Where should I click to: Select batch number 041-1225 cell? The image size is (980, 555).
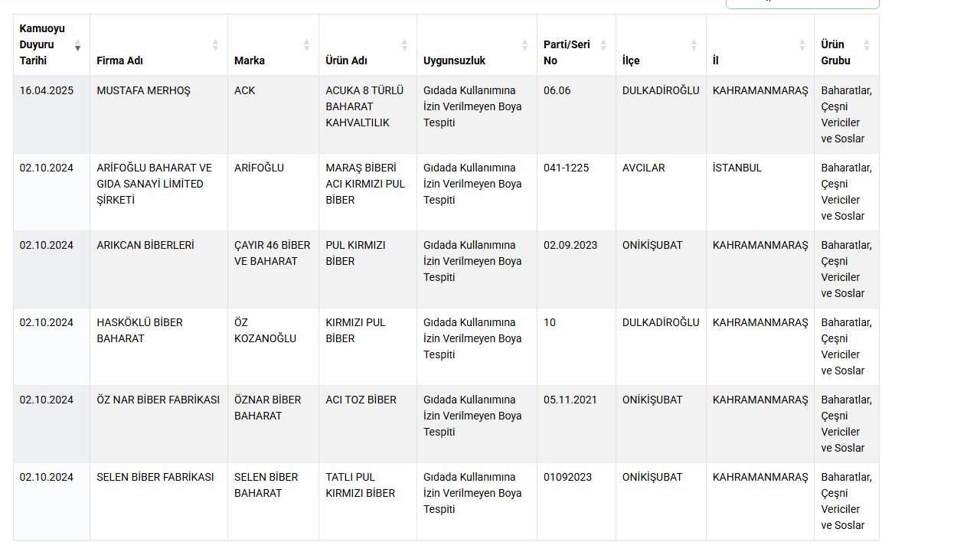pyautogui.click(x=567, y=168)
